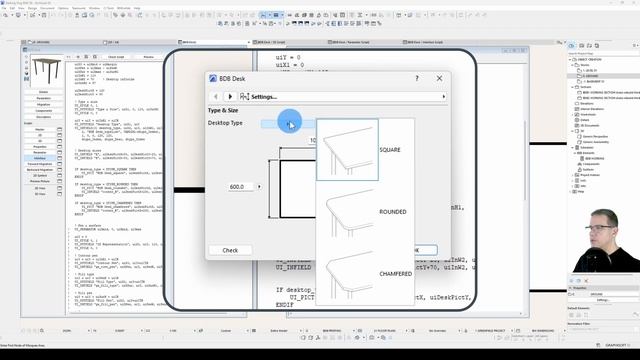Open the Settings page selector in BDB Desk dialog
This screenshot has width=640, height=360.
343,97
